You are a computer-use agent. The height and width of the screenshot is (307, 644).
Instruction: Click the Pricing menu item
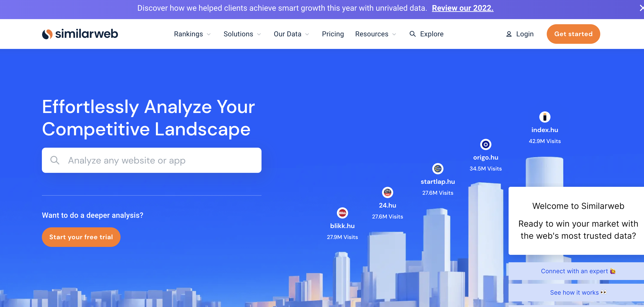point(333,34)
